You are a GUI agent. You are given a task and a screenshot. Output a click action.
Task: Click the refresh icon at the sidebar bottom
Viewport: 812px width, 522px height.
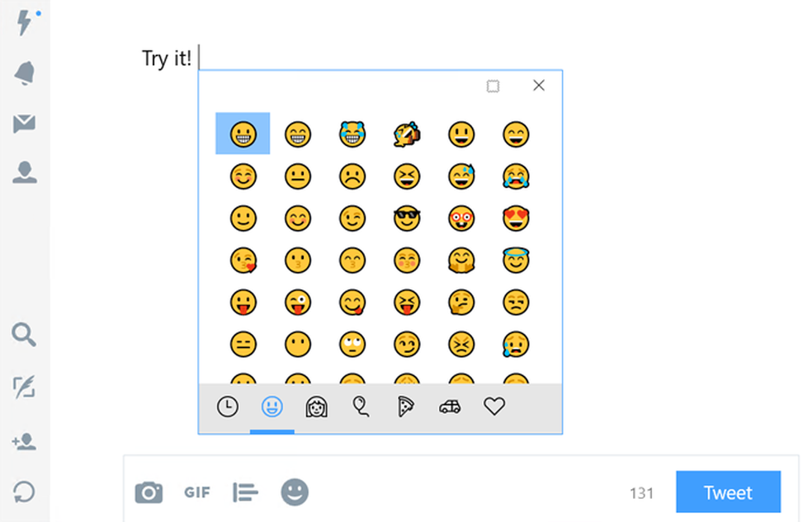coord(24,492)
